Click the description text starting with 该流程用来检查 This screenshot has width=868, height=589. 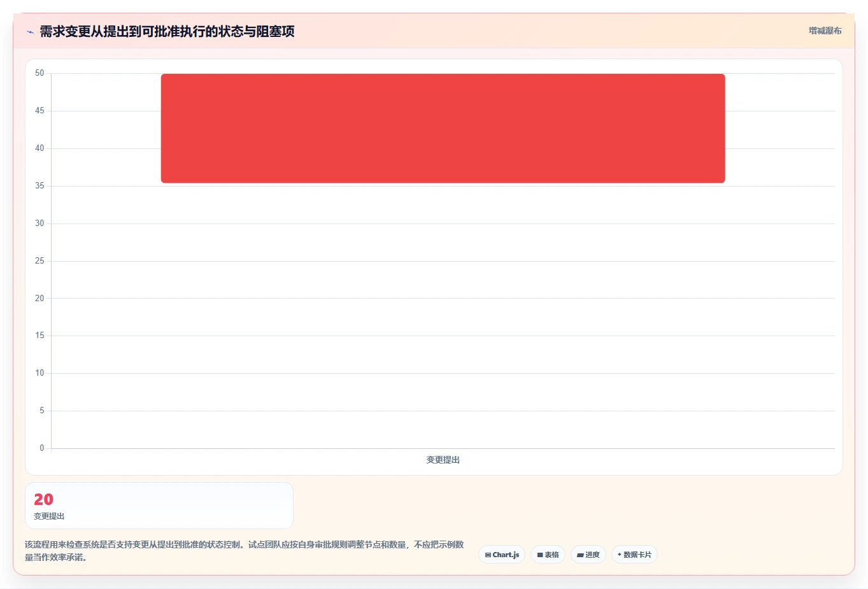coord(245,551)
